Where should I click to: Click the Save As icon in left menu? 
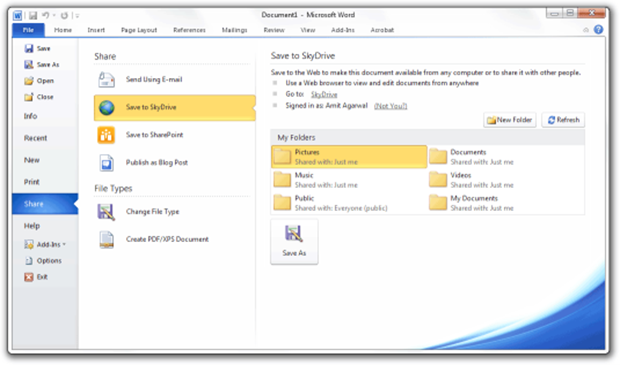coord(29,64)
